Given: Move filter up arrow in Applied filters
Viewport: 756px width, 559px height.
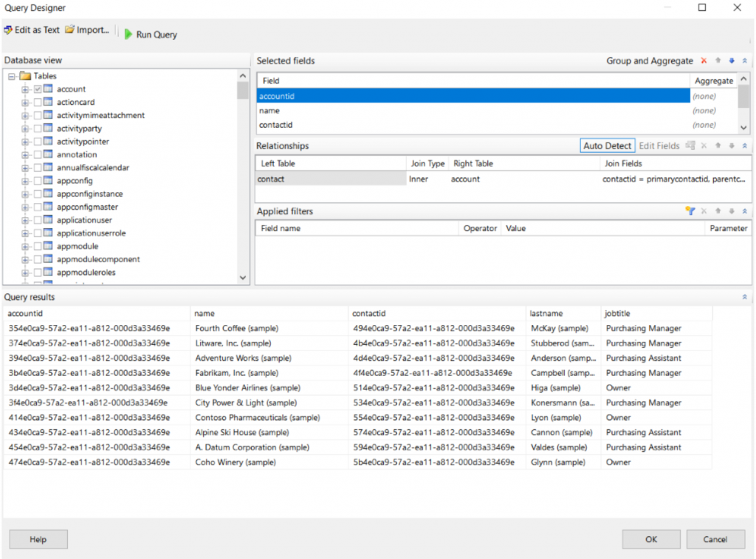Looking at the screenshot, I should [x=718, y=211].
